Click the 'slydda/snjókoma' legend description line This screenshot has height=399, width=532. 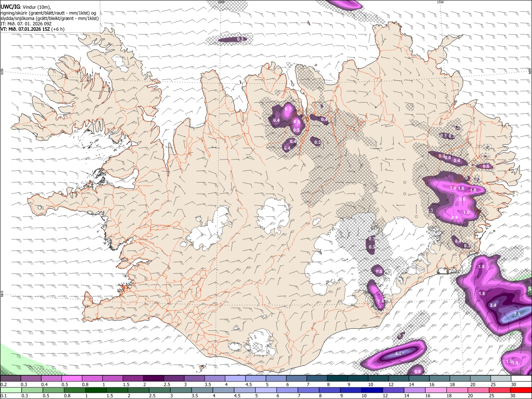50,18
